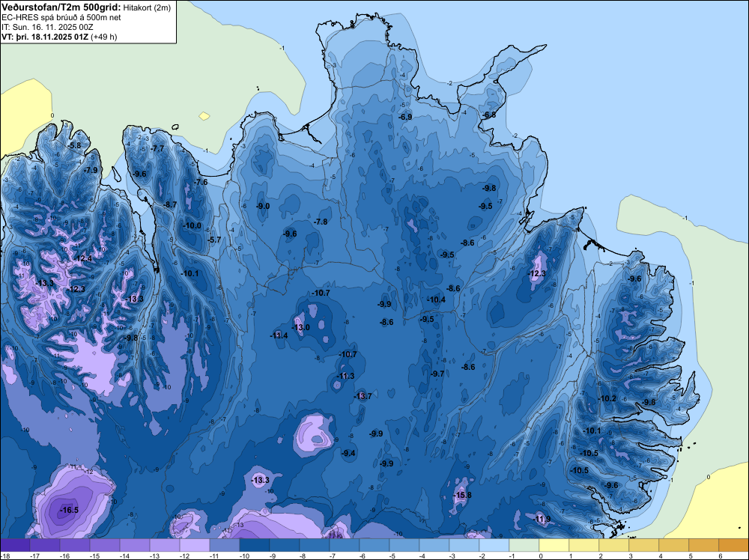Click the -10.2 temperature label
Image resolution: width=749 pixels, height=560 pixels.
click(x=607, y=398)
